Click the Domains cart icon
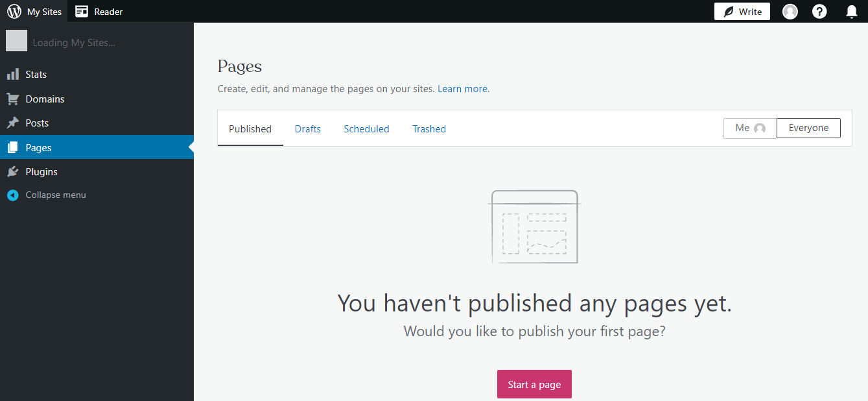 tap(13, 99)
